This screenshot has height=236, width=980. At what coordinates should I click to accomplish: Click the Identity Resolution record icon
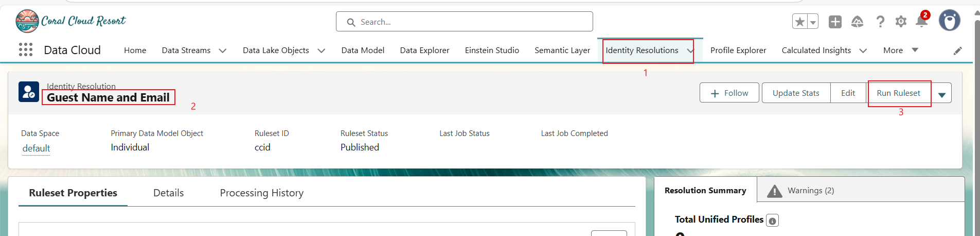pyautogui.click(x=29, y=92)
